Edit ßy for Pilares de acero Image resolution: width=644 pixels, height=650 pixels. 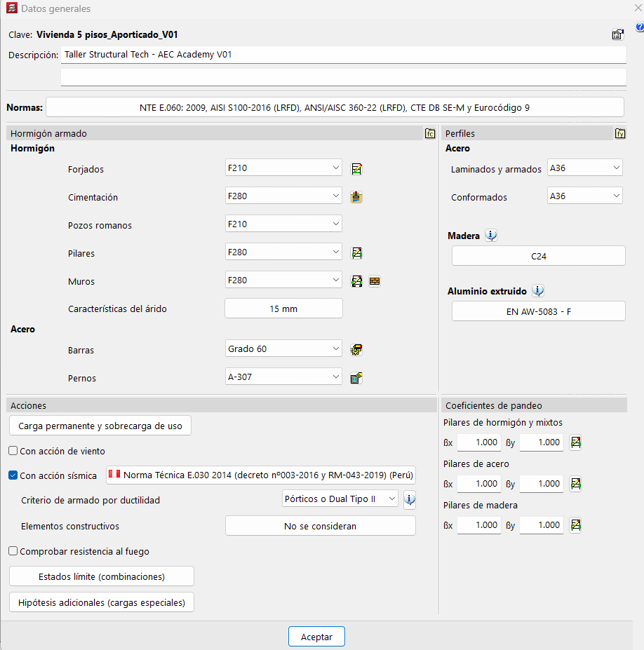541,484
